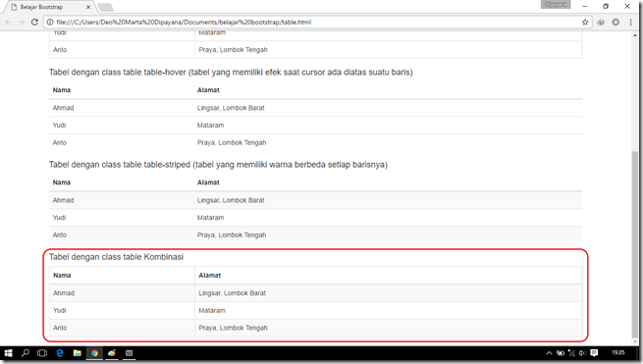Viewport: 643px width, 364px height.
Task: Click 'Nama' header in the table-hover table
Action: pos(62,90)
